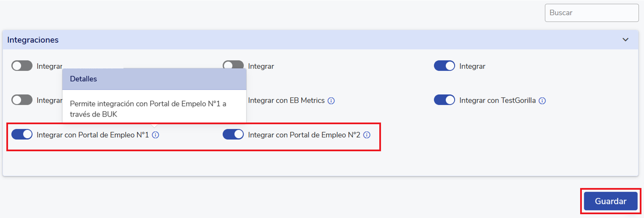Disable the enabled top-row Integrar toggle
The image size is (644, 218).
tap(444, 66)
